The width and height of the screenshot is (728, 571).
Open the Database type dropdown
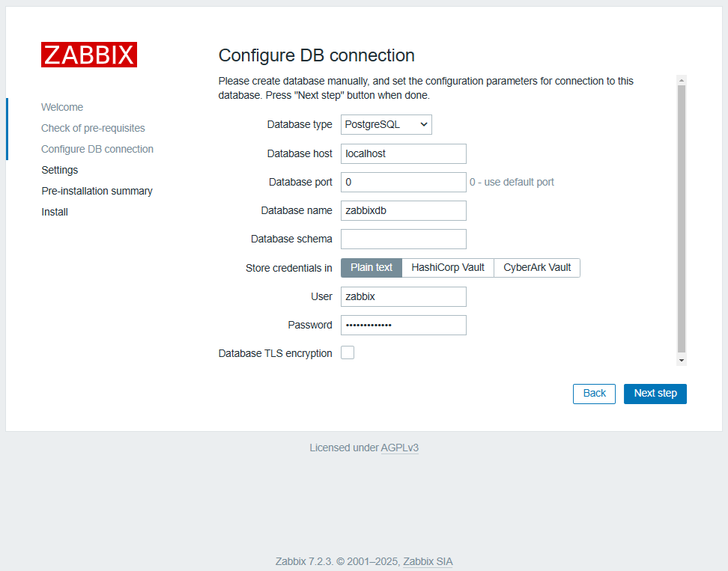point(386,125)
